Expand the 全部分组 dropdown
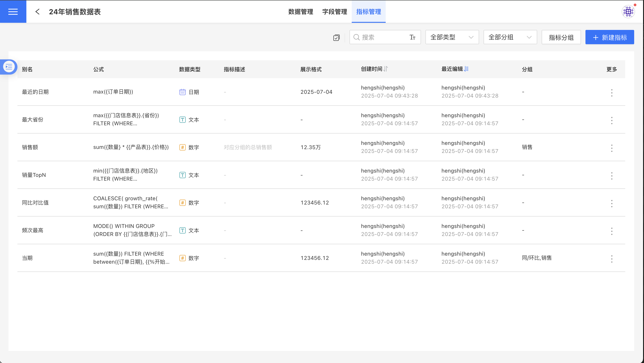This screenshot has height=363, width=644. tap(510, 37)
